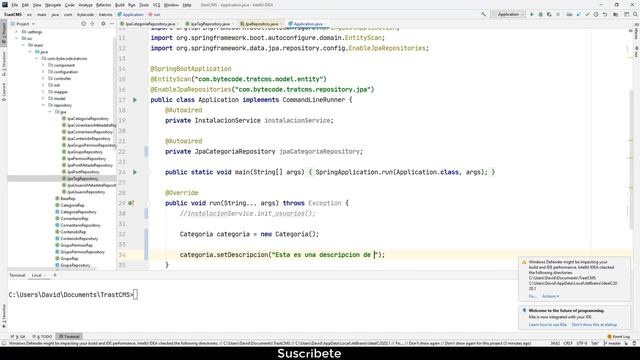Screen dimensions: 640x360
Task: Click the CRLF line separator in status bar
Action: click(568, 343)
